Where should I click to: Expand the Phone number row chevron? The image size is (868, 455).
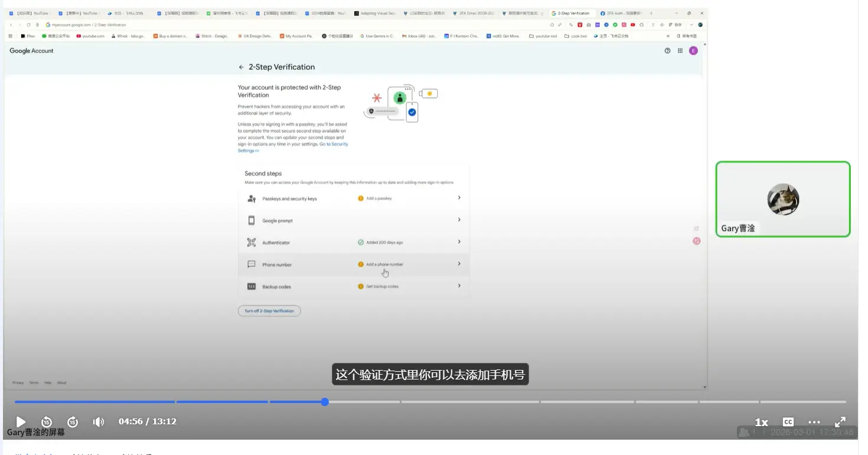459,264
